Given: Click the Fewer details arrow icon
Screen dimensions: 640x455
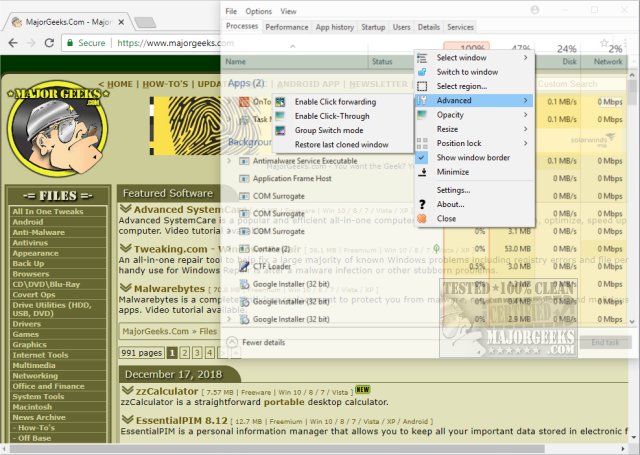Looking at the screenshot, I should tap(231, 342).
